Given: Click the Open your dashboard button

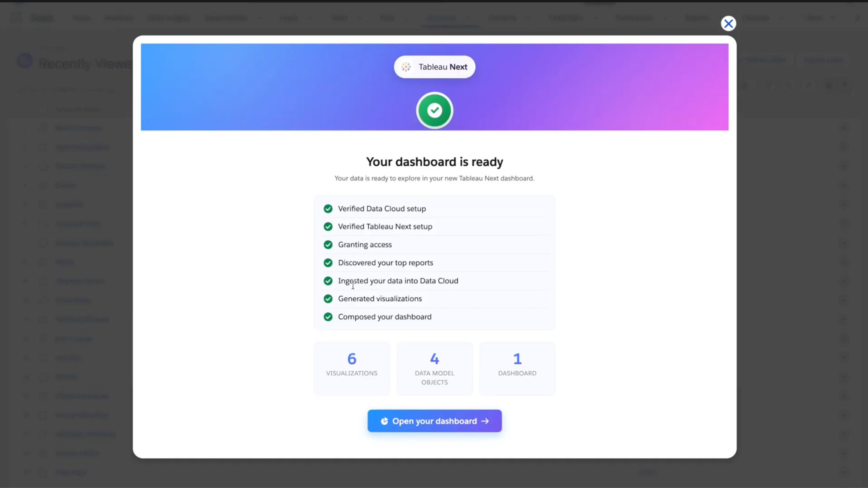Looking at the screenshot, I should (434, 421).
